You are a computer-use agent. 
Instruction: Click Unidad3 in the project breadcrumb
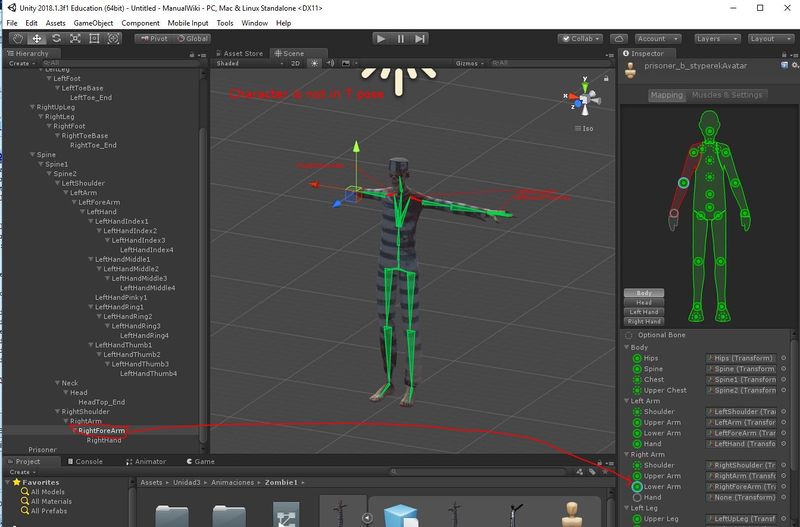tap(187, 482)
